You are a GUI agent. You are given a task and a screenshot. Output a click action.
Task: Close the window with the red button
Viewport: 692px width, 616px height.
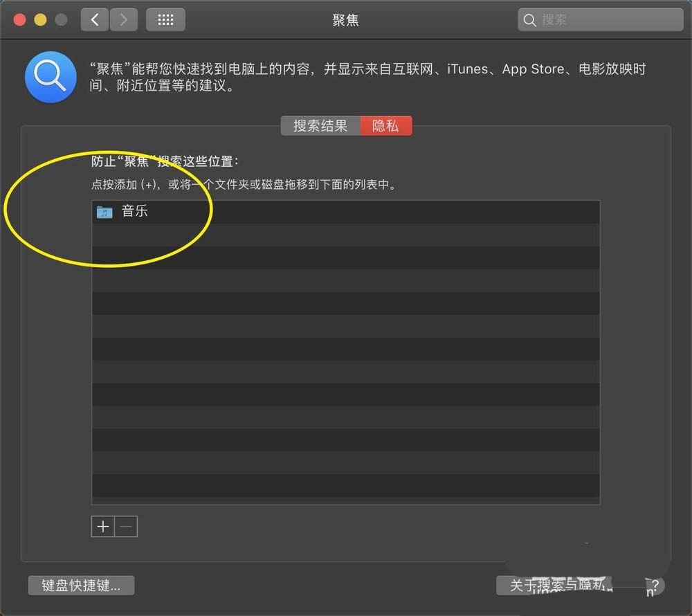[19, 20]
